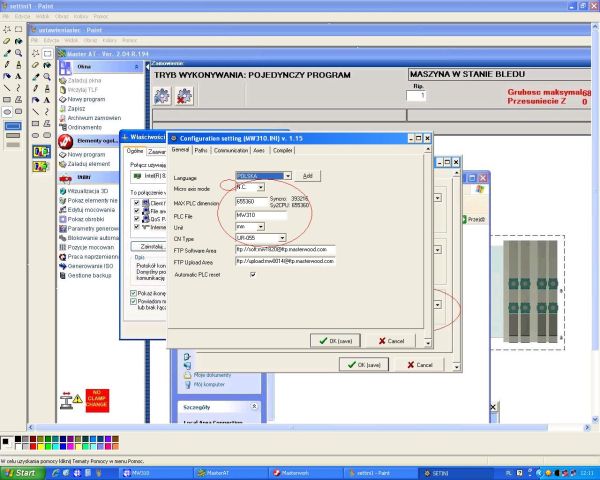Pick the yellow color swatch in palette
This screenshot has height=480, width=600.
[x=41, y=446]
